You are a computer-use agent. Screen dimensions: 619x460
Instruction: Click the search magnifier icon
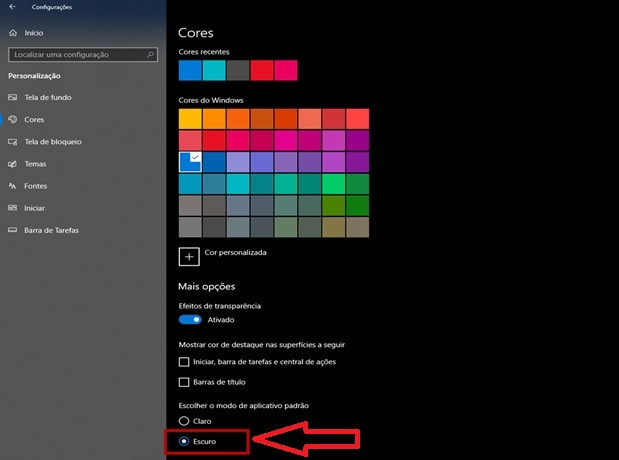click(x=150, y=54)
